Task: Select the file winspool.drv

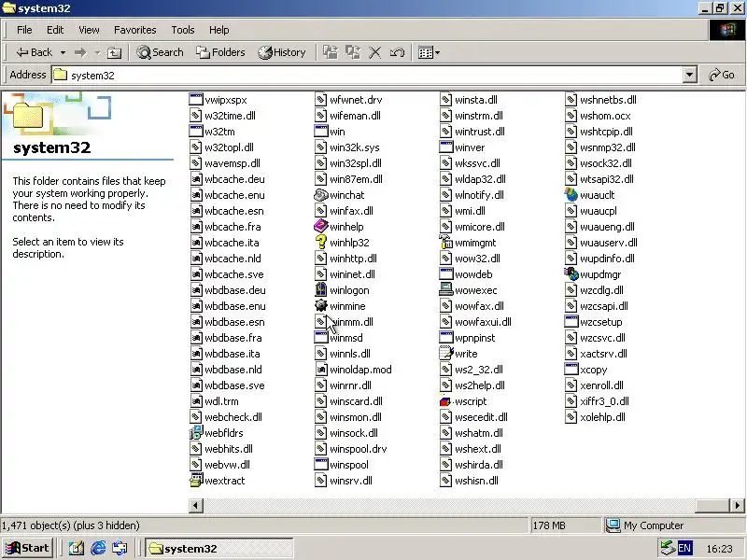Action: click(x=351, y=449)
